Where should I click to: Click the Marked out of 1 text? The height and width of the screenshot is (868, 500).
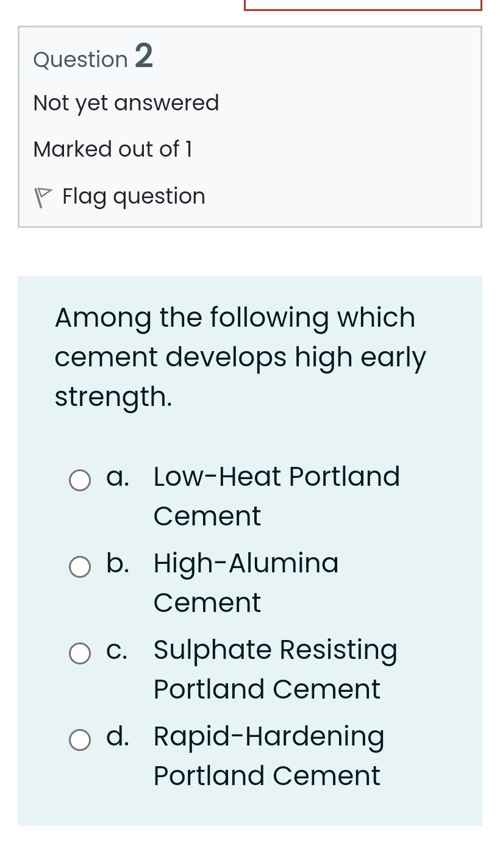[x=113, y=149]
